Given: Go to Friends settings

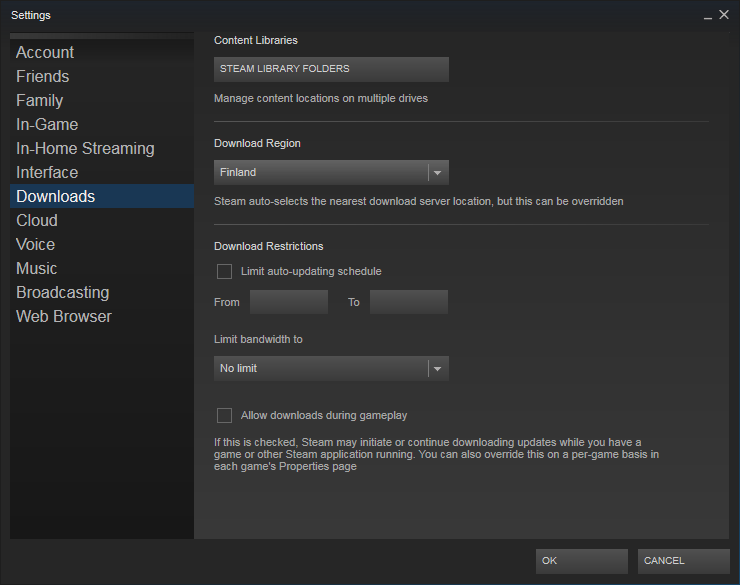Looking at the screenshot, I should coord(101,76).
